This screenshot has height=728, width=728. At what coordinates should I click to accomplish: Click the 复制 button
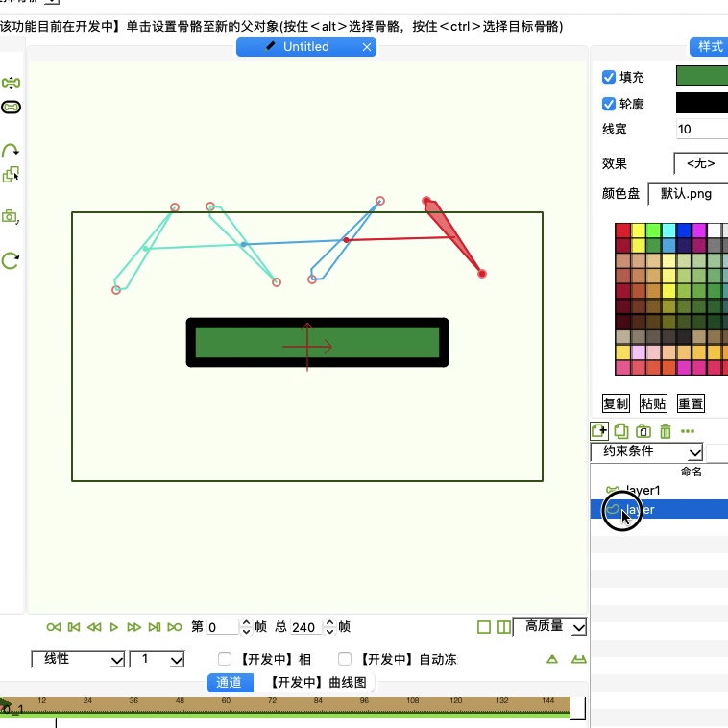coord(616,402)
